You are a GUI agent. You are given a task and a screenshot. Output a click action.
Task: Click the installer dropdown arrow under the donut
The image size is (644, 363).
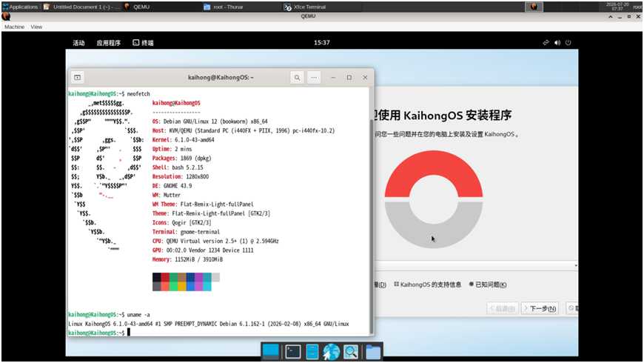click(x=576, y=266)
